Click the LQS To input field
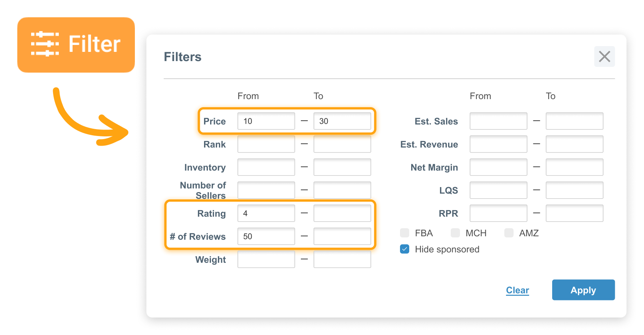The height and width of the screenshot is (335, 644). (x=574, y=190)
